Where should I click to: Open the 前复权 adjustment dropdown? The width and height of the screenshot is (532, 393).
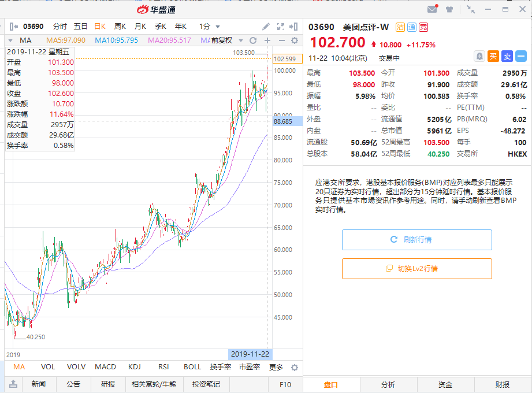point(226,40)
